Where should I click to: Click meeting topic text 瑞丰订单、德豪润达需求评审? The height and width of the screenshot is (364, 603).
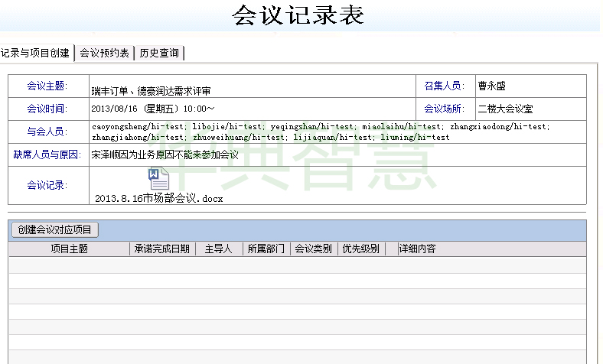point(152,91)
